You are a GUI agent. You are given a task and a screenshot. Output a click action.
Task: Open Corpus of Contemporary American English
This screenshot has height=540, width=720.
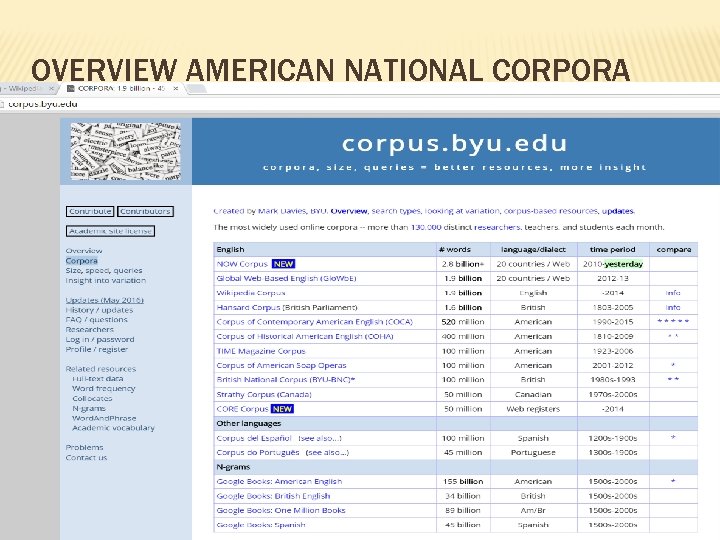click(315, 322)
